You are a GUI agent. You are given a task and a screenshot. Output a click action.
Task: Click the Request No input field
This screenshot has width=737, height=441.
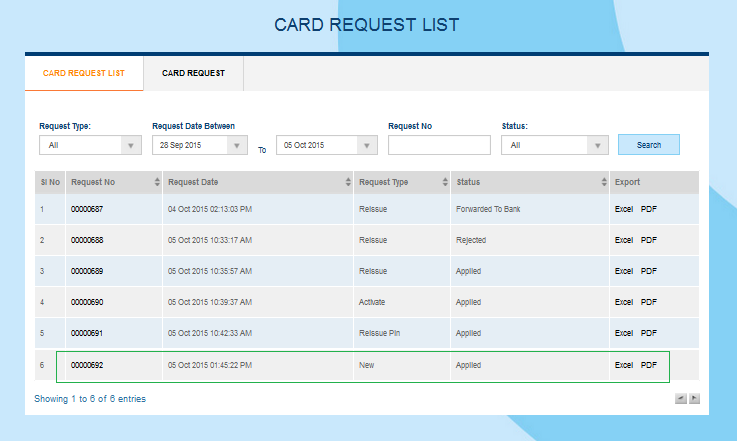coord(439,145)
